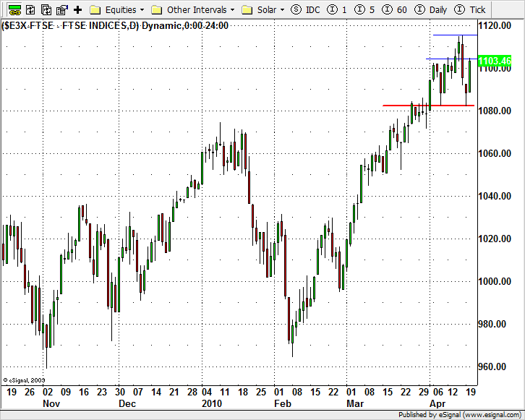The width and height of the screenshot is (525, 420).
Task: Select the lower blue horizontal line
Action: 451,59
